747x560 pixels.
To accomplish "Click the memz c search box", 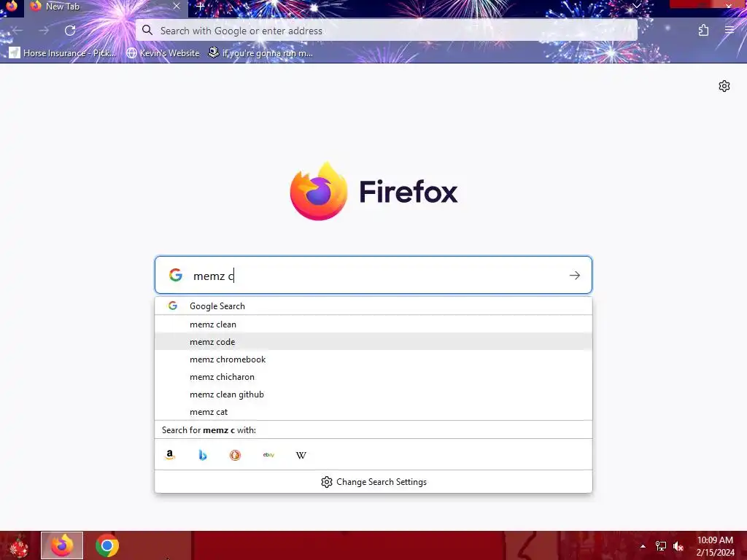I will [x=373, y=275].
